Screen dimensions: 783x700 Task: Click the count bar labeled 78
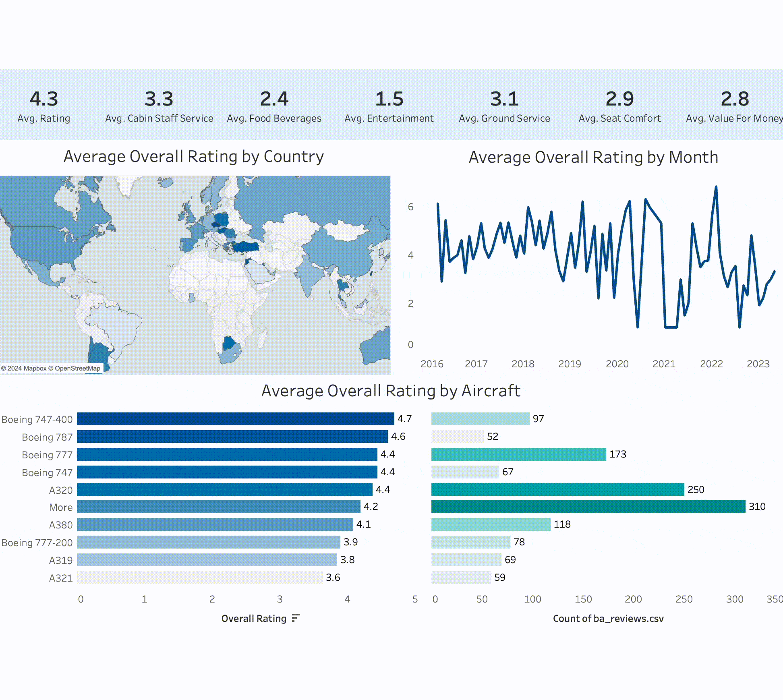point(471,542)
